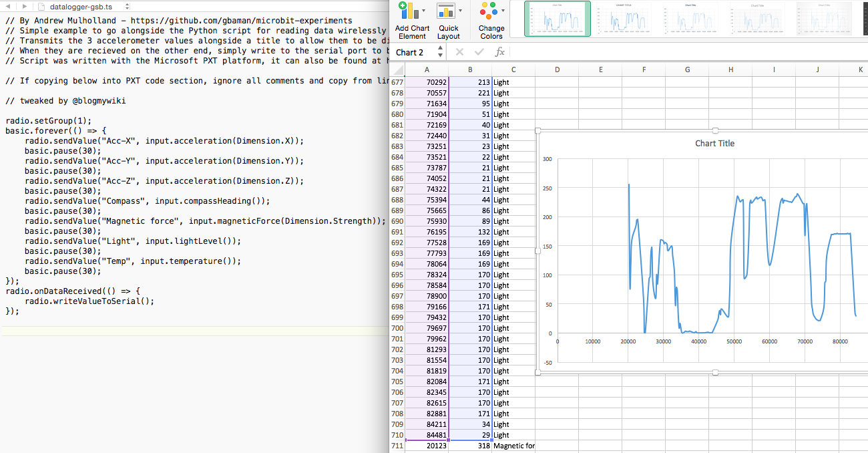Viewport: 868px width, 453px height.
Task: Click the Chart Title text on the chart
Action: [x=714, y=143]
